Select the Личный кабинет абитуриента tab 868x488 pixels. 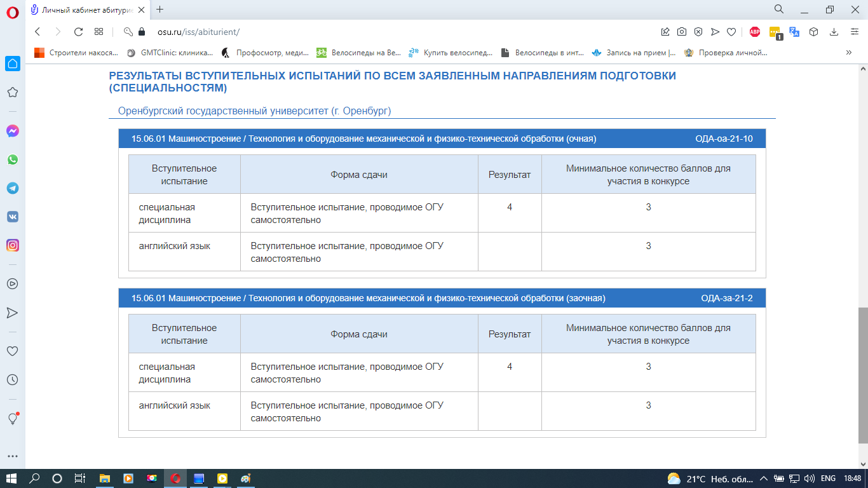pos(89,10)
